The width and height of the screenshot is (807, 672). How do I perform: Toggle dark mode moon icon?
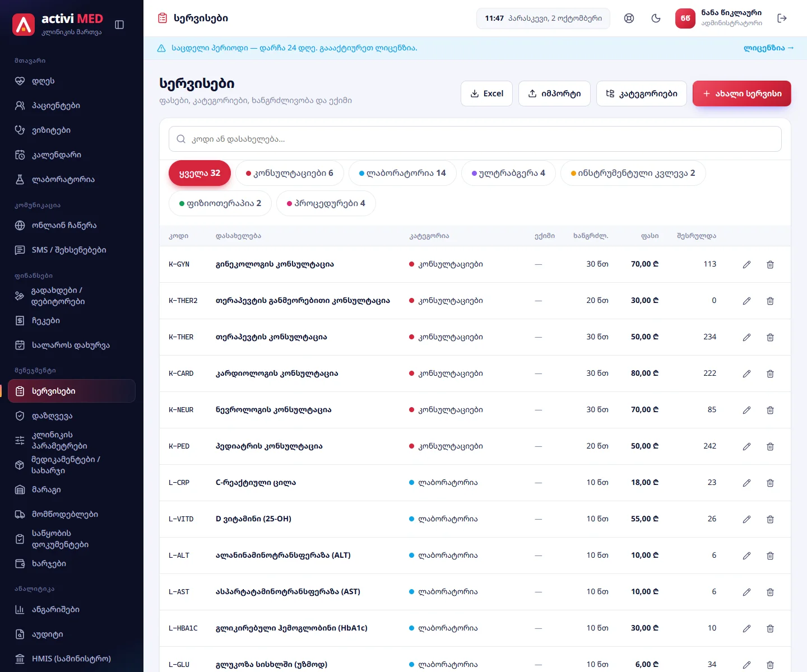point(656,18)
